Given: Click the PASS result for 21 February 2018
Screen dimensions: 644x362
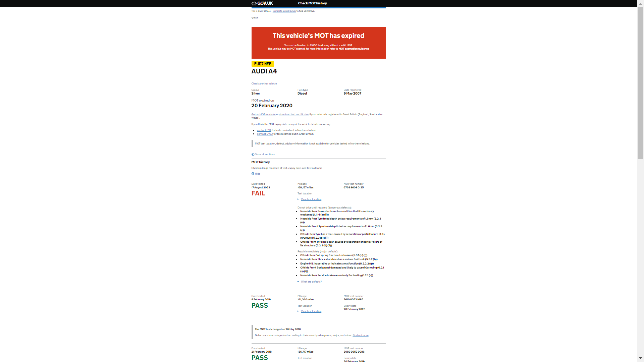Looking at the screenshot, I should tap(260, 358).
